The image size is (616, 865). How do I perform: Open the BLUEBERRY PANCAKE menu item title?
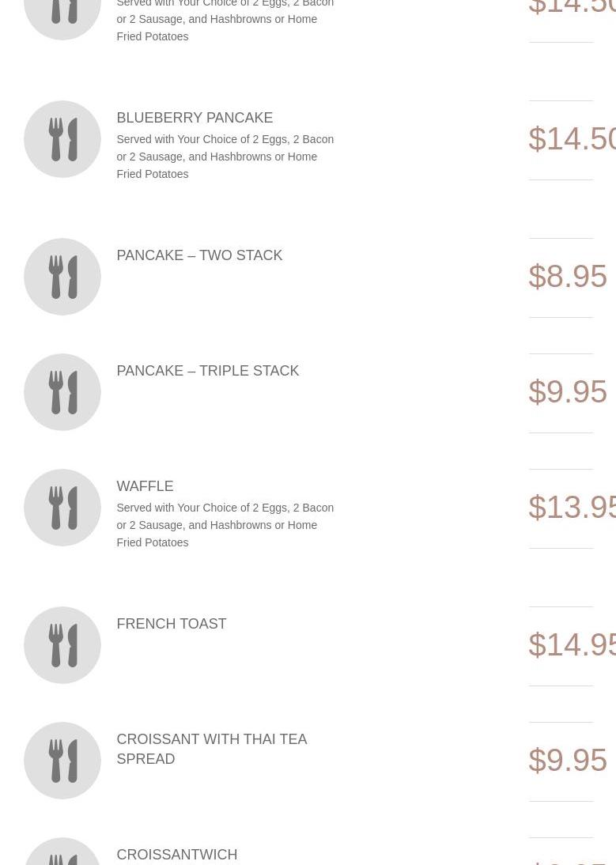(195, 118)
